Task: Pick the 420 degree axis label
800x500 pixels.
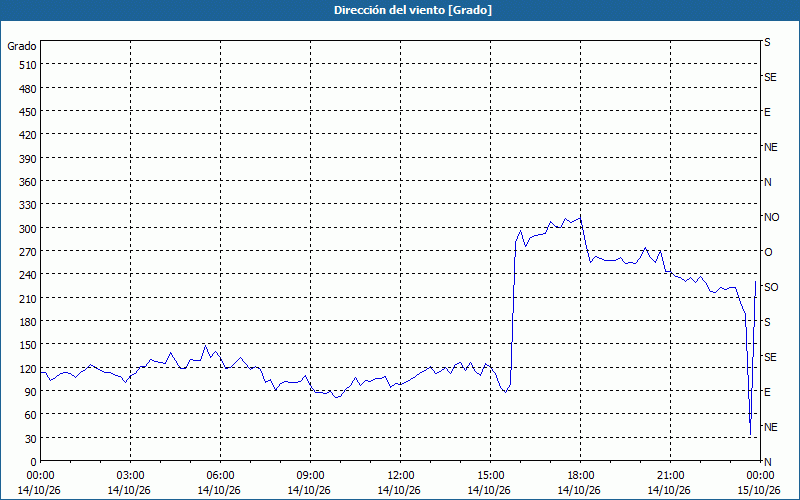Action: [28, 135]
